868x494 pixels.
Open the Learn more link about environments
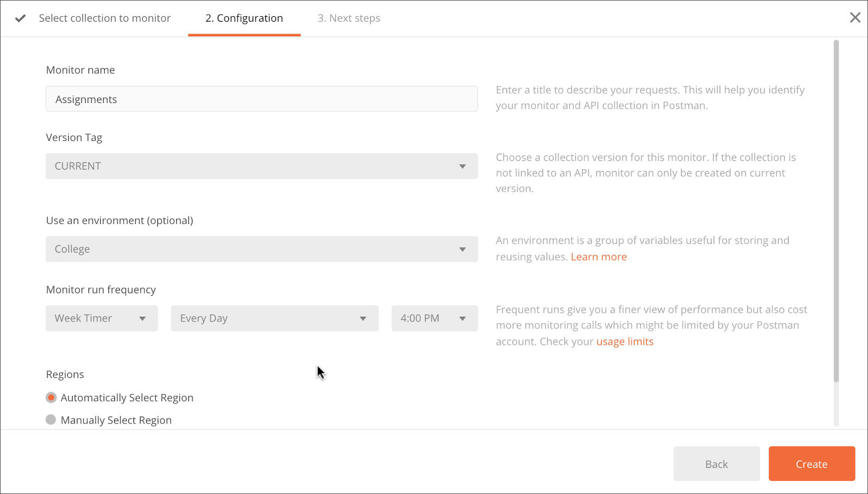click(x=598, y=256)
